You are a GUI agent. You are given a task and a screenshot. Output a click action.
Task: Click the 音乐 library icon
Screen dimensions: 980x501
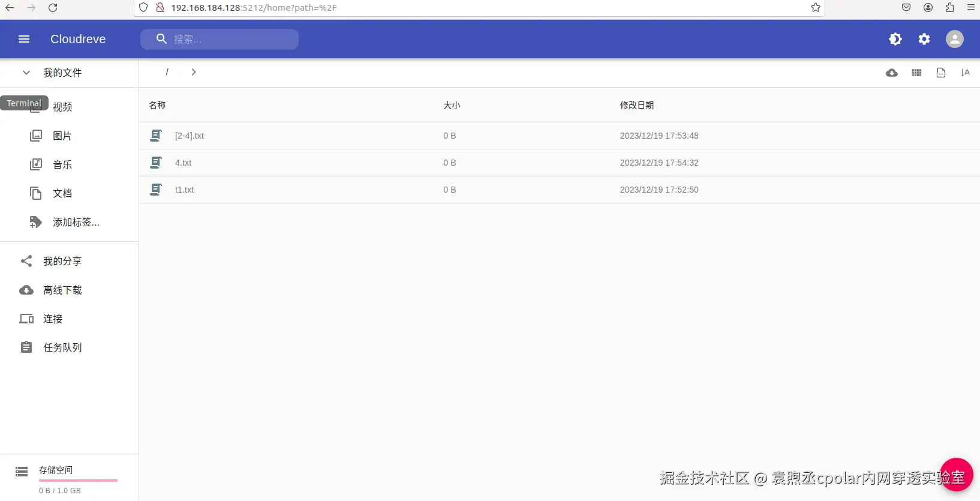(x=36, y=164)
